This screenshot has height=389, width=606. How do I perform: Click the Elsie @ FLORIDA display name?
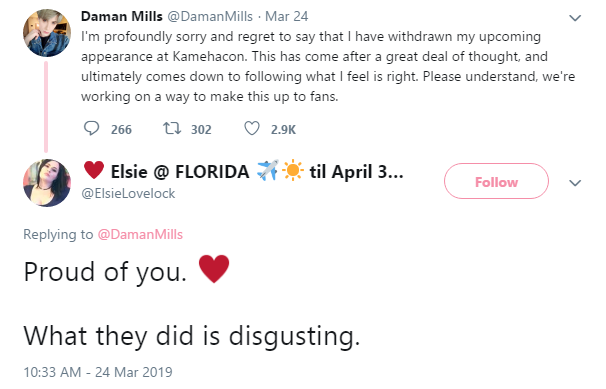click(180, 172)
